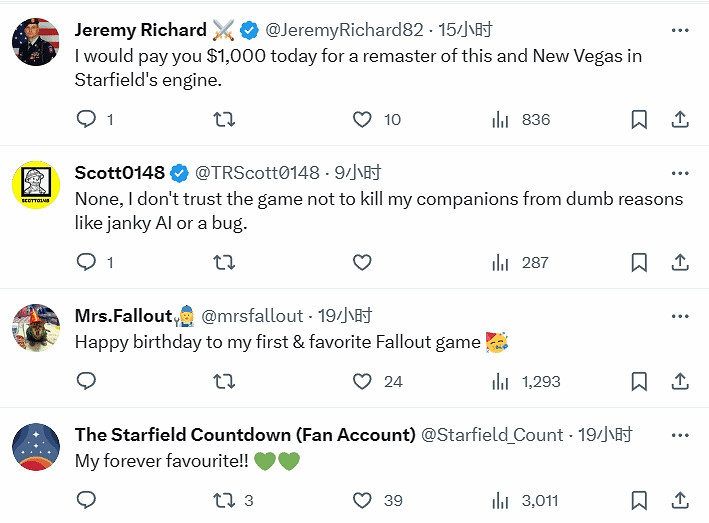
Task: Retweet Mrs.Fallout's birthday post
Action: pyautogui.click(x=225, y=381)
